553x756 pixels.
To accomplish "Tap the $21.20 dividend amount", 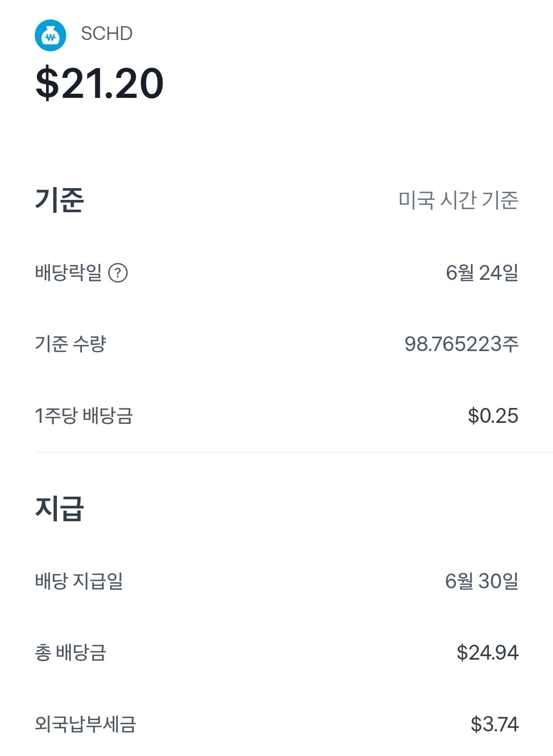I will (99, 83).
